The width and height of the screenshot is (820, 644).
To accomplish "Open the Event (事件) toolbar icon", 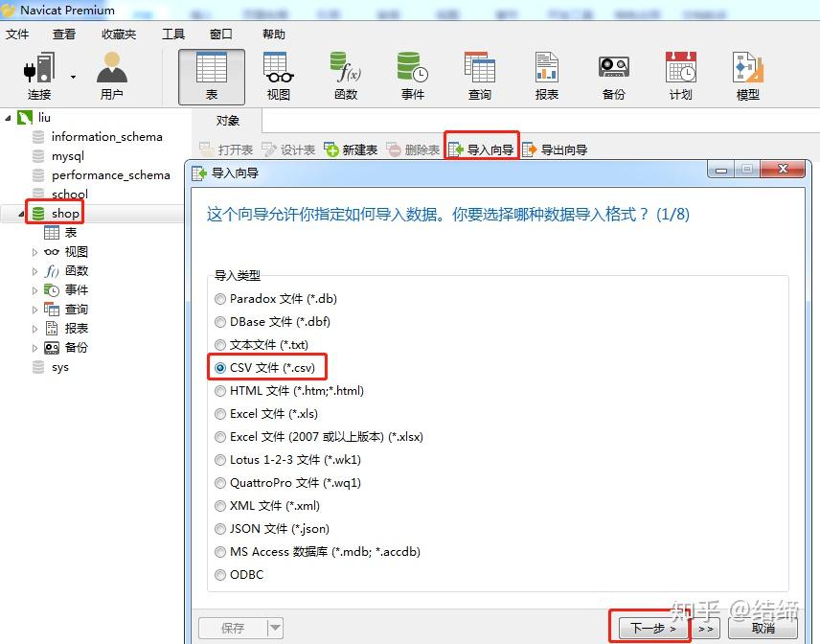I will click(412, 77).
